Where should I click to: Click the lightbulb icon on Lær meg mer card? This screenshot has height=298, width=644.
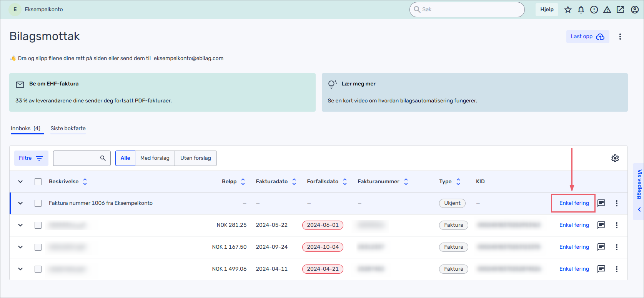point(332,84)
